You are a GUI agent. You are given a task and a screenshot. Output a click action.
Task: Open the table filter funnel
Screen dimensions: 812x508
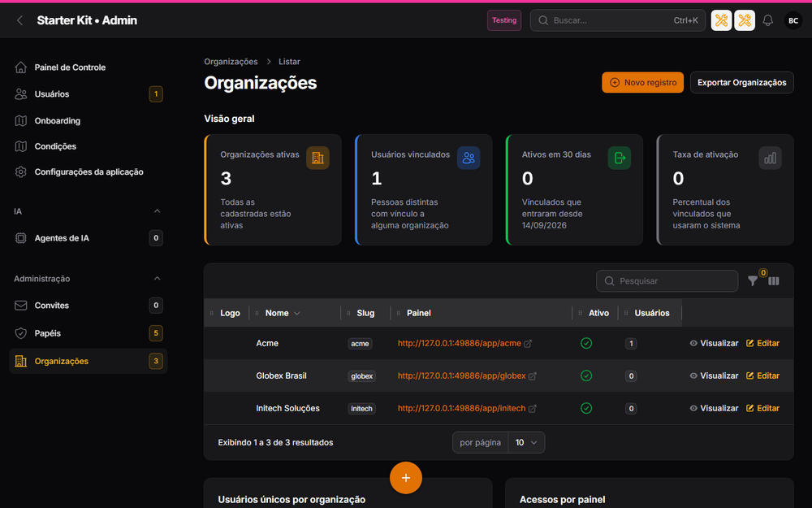click(753, 281)
